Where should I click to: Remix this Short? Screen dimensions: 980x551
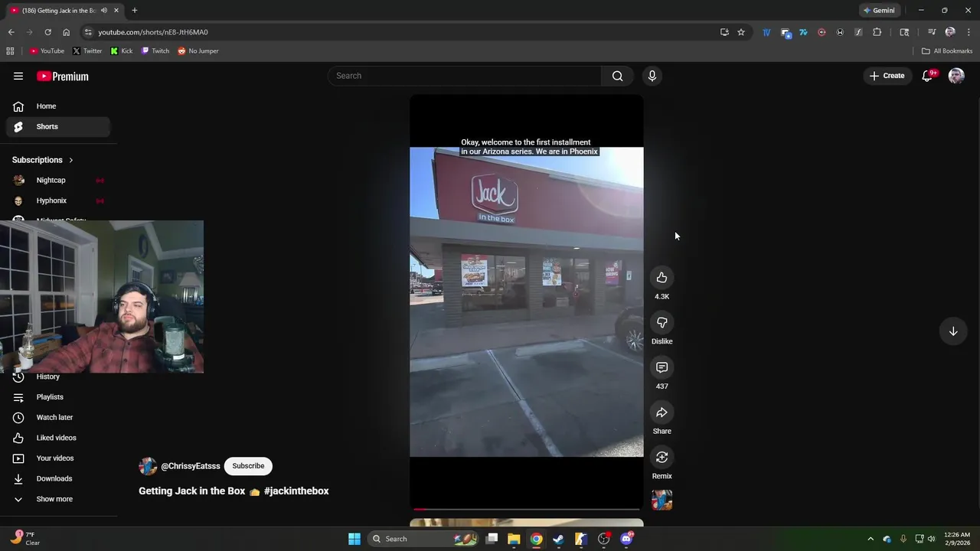662,458
